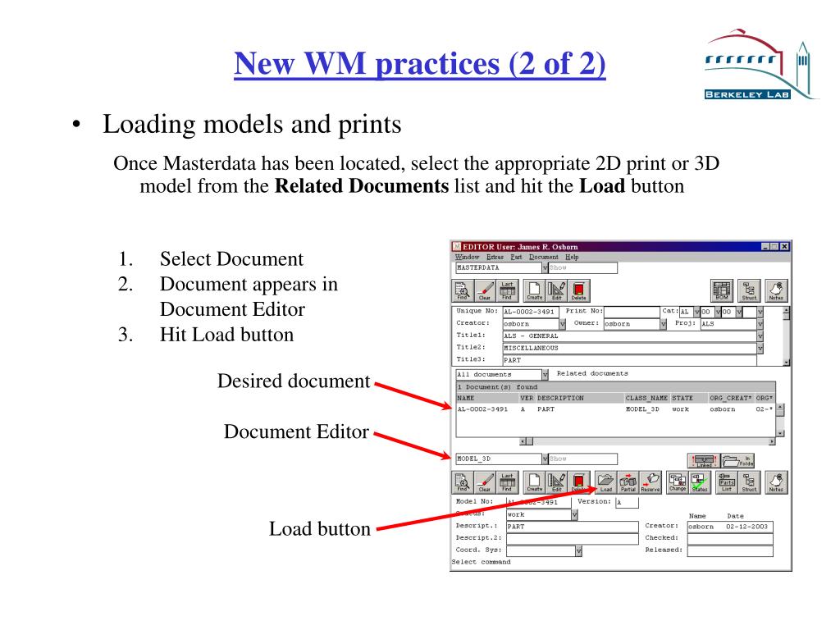Click the Version field

click(x=627, y=503)
